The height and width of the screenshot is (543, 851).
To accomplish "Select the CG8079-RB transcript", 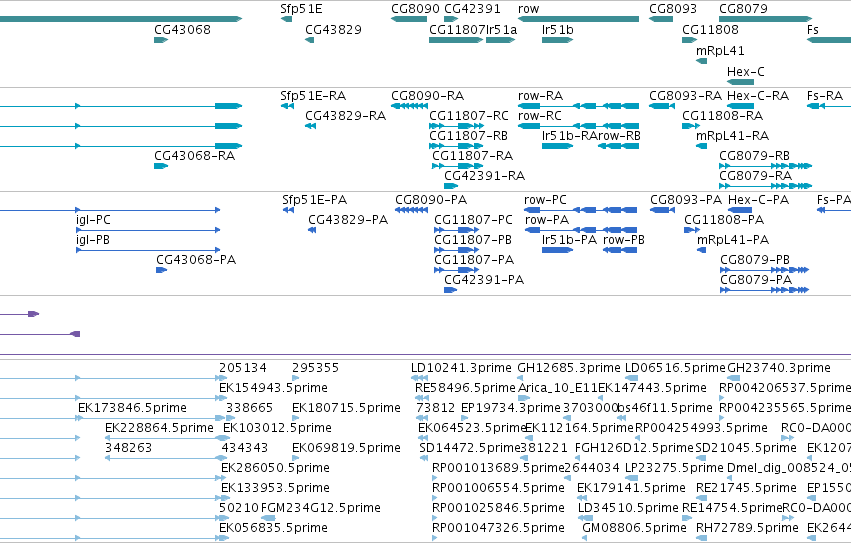I will click(754, 156).
